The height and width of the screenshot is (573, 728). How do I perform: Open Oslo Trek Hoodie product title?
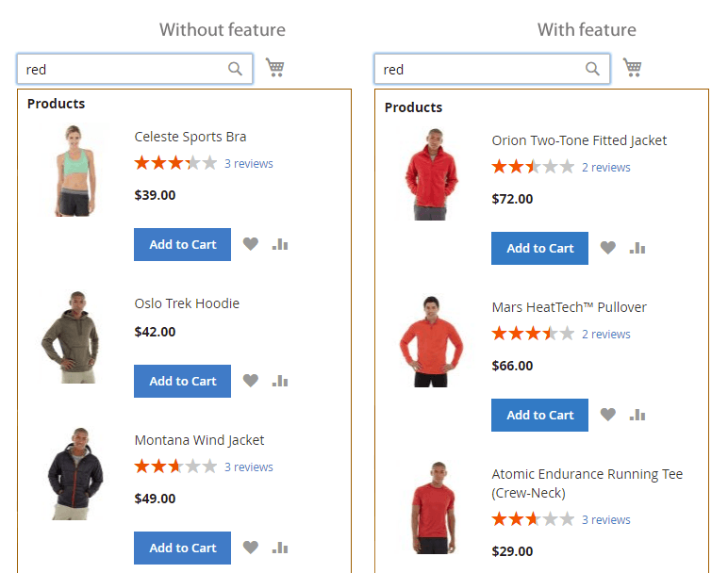point(187,303)
